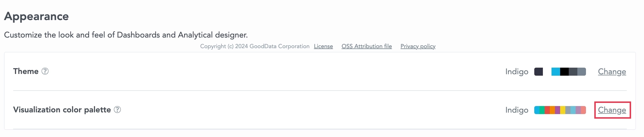Image resolution: width=644 pixels, height=137 pixels.
Task: Click the Visualization color palette label
Action: click(62, 110)
